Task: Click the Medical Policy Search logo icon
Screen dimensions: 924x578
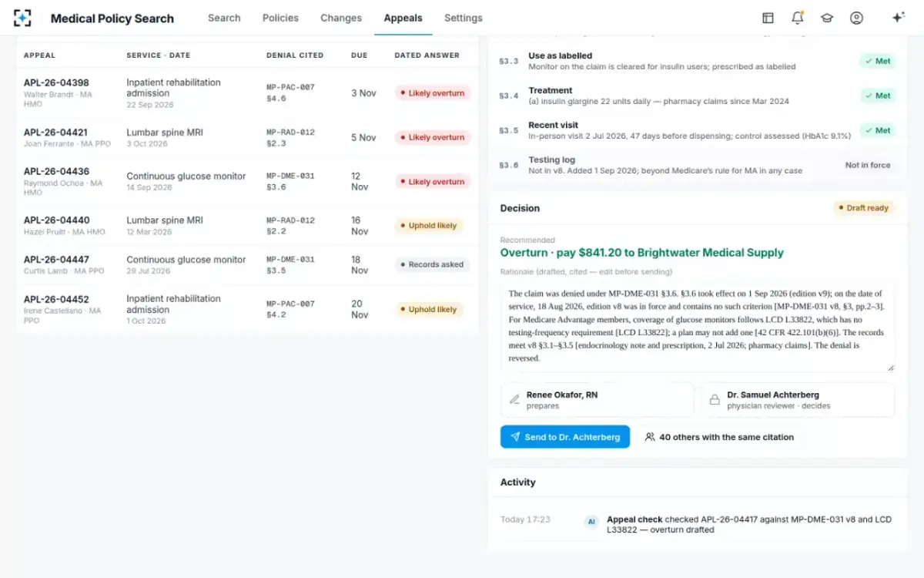Action: point(23,18)
